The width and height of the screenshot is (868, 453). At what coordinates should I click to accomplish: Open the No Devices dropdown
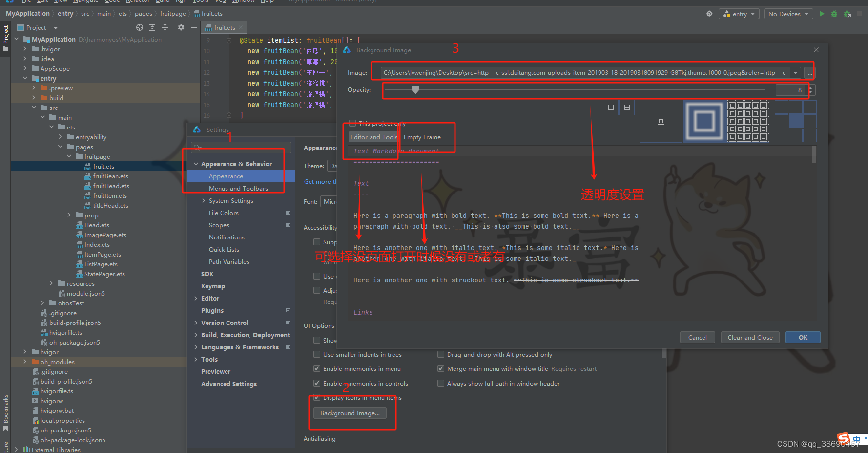pos(788,14)
